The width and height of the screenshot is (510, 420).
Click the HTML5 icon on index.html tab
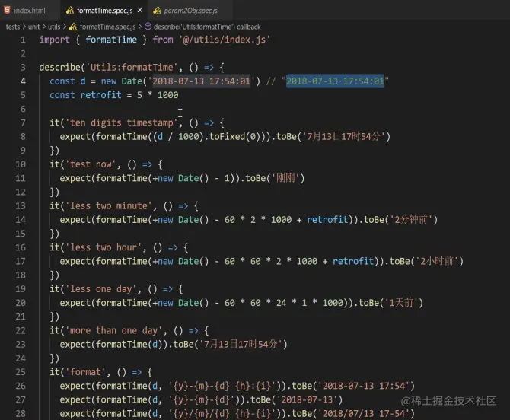coord(7,10)
